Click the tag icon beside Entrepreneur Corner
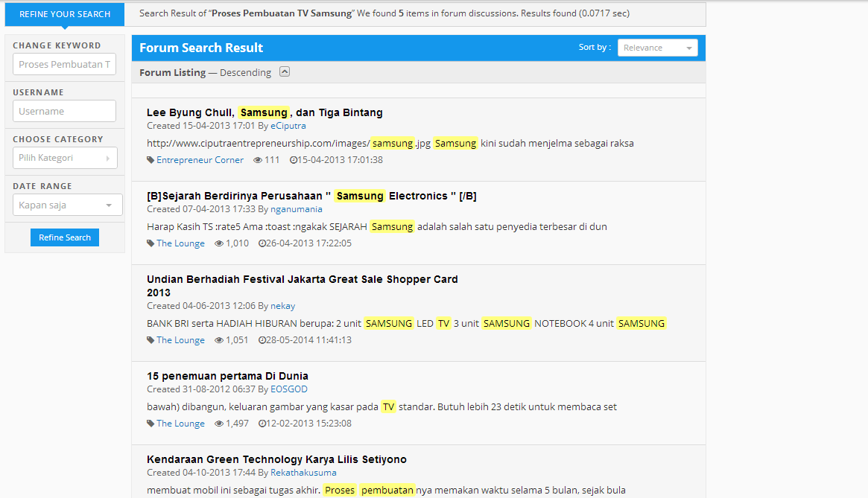Screen dimensions: 868x498 151,160
